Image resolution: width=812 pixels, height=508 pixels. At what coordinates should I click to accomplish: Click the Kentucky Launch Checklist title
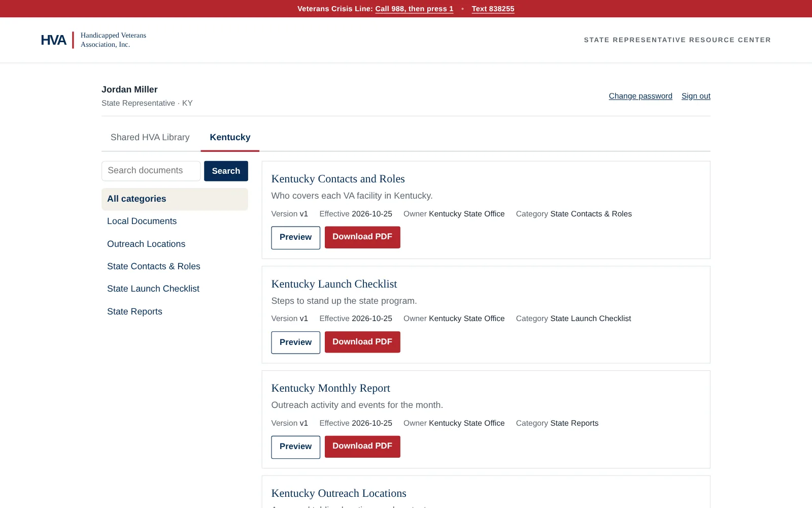(334, 284)
